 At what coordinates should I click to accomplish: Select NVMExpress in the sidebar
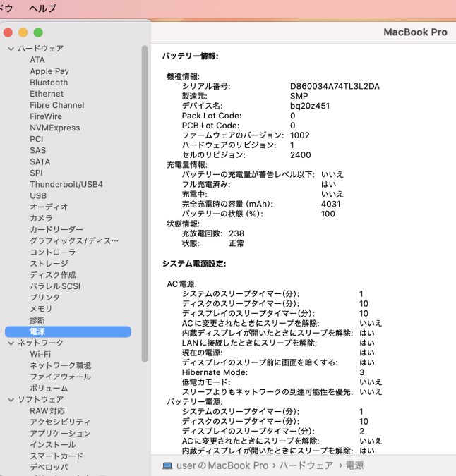55,128
